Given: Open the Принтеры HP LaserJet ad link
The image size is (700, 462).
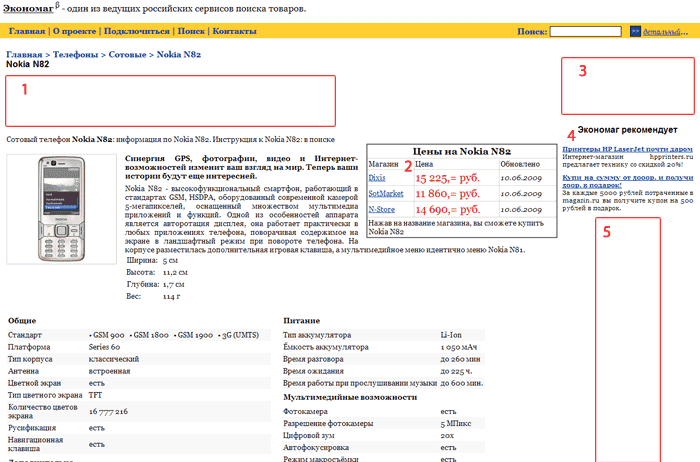Looking at the screenshot, I should [627, 149].
